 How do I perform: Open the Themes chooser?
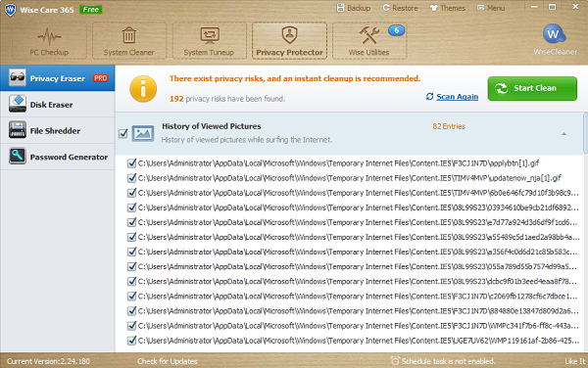pyautogui.click(x=448, y=8)
